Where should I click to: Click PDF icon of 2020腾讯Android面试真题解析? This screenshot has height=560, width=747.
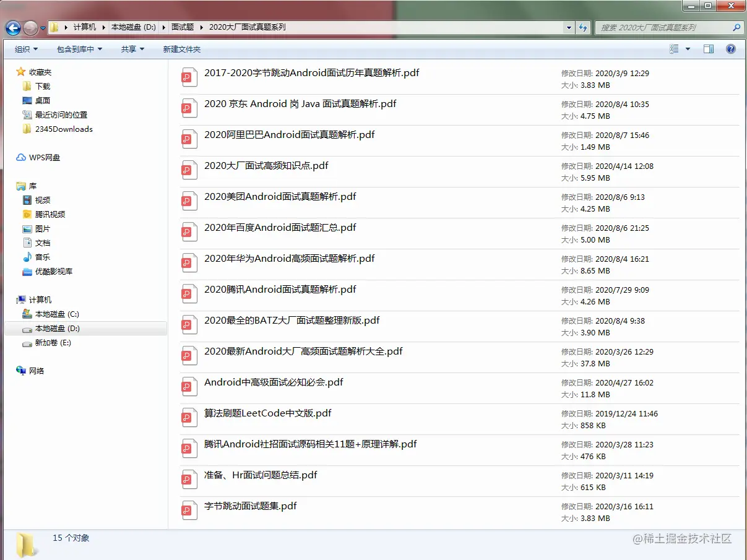point(189,295)
